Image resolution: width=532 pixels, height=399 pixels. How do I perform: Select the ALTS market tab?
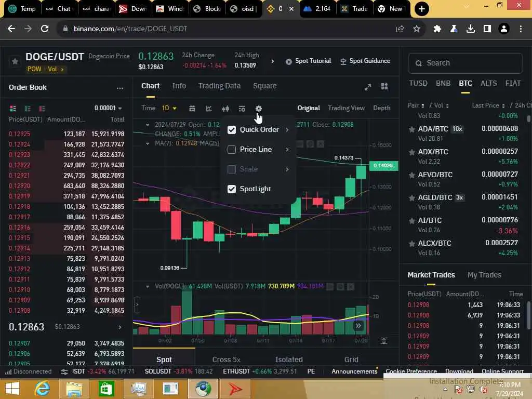[x=488, y=84]
